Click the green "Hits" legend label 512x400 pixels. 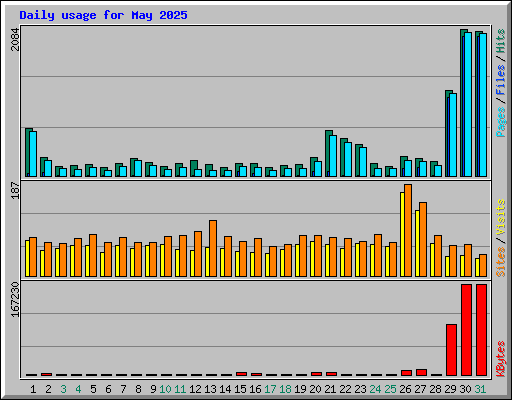coord(500,41)
